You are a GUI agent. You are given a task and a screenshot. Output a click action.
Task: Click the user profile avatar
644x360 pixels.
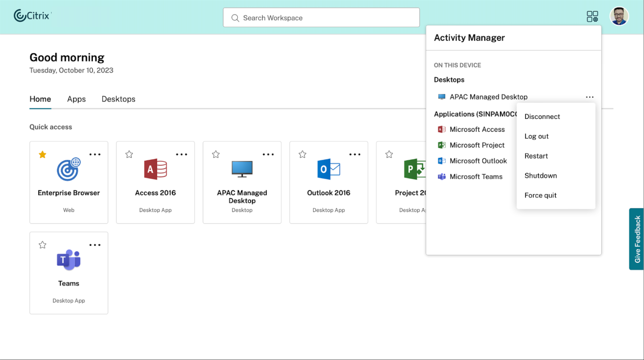619,16
